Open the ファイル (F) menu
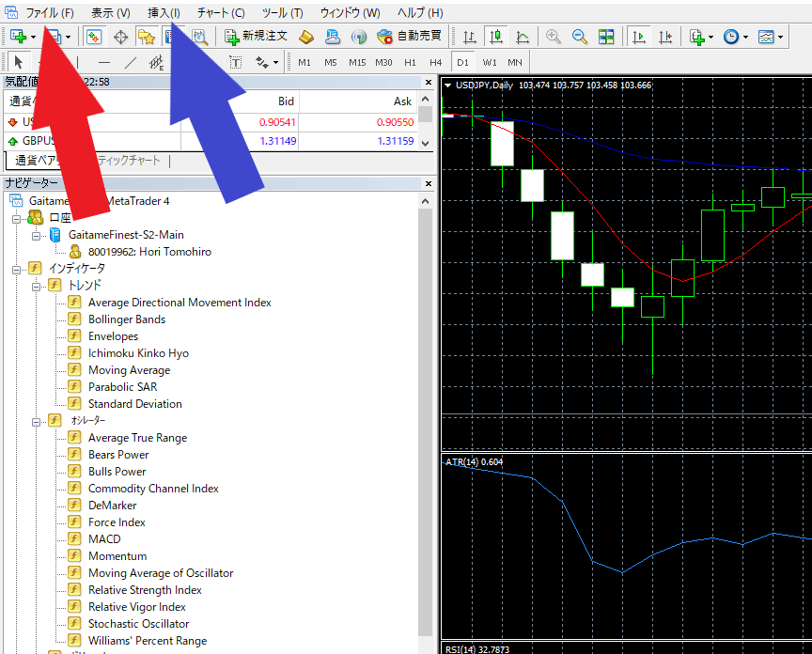The image size is (812, 654). pyautogui.click(x=50, y=13)
